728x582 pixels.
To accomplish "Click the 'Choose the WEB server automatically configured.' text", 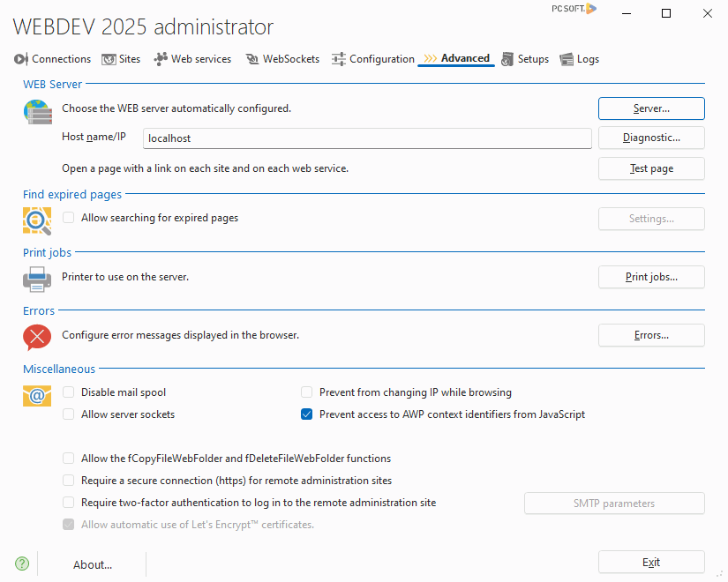I will (x=176, y=108).
